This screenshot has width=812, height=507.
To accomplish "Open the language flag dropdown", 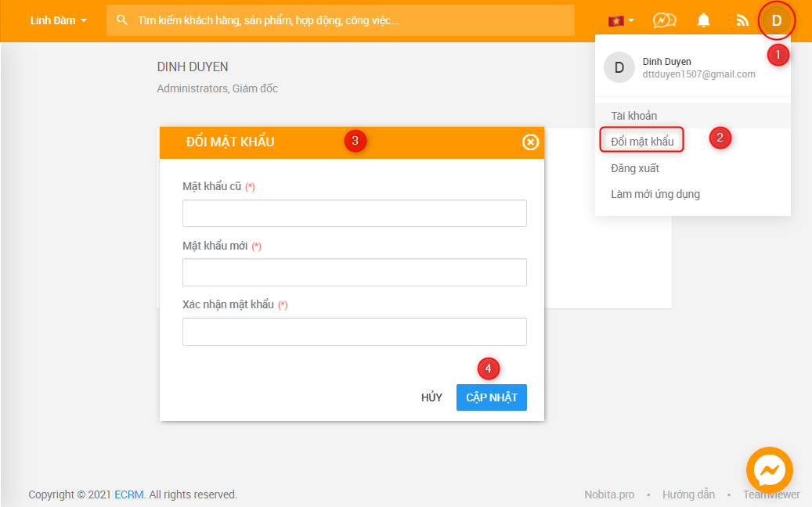I will click(621, 20).
